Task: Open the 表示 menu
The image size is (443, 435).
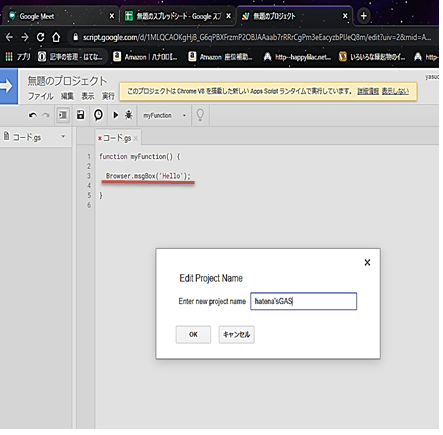Action: [88, 96]
